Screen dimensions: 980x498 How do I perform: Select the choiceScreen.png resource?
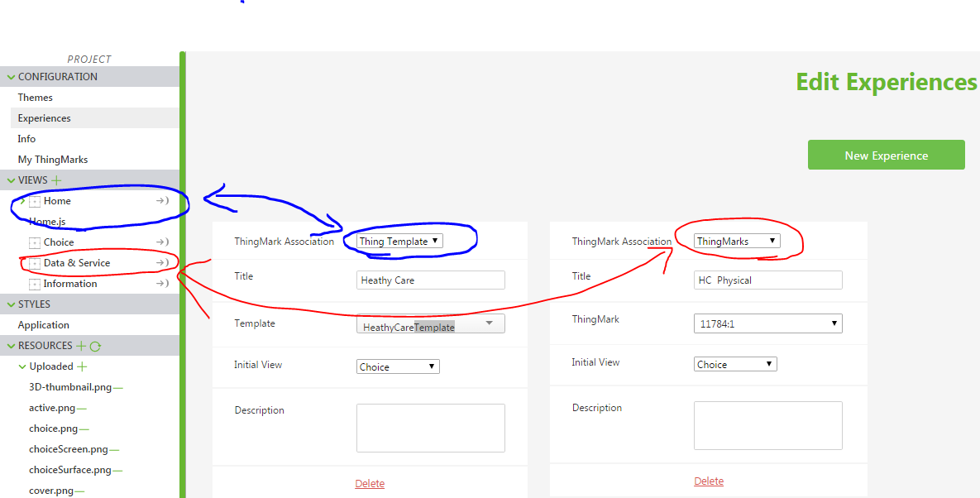pyautogui.click(x=68, y=448)
